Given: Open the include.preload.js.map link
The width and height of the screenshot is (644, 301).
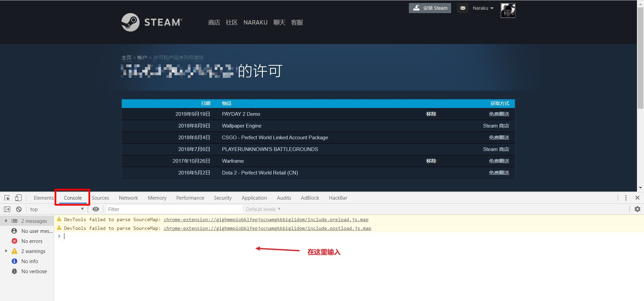Looking at the screenshot, I should 266,219.
